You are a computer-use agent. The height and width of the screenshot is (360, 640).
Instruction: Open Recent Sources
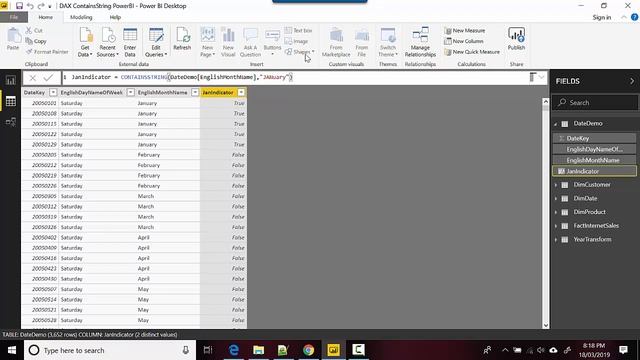(x=108, y=42)
